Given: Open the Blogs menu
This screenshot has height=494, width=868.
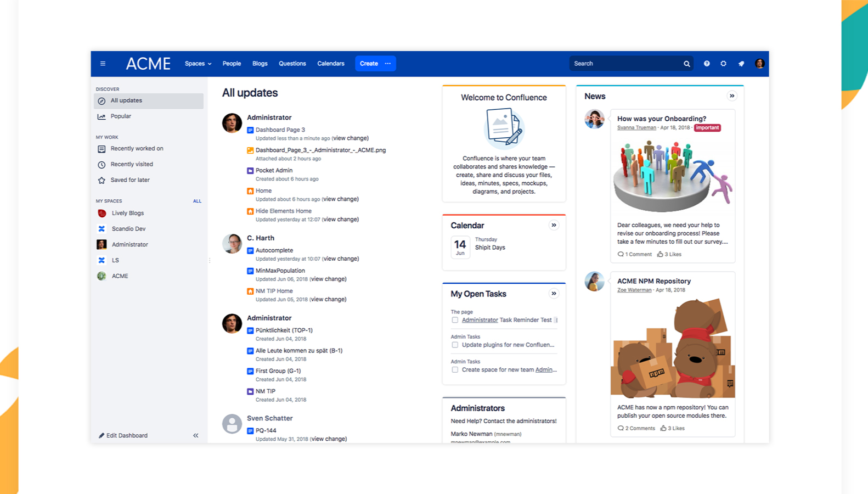Looking at the screenshot, I should [260, 64].
